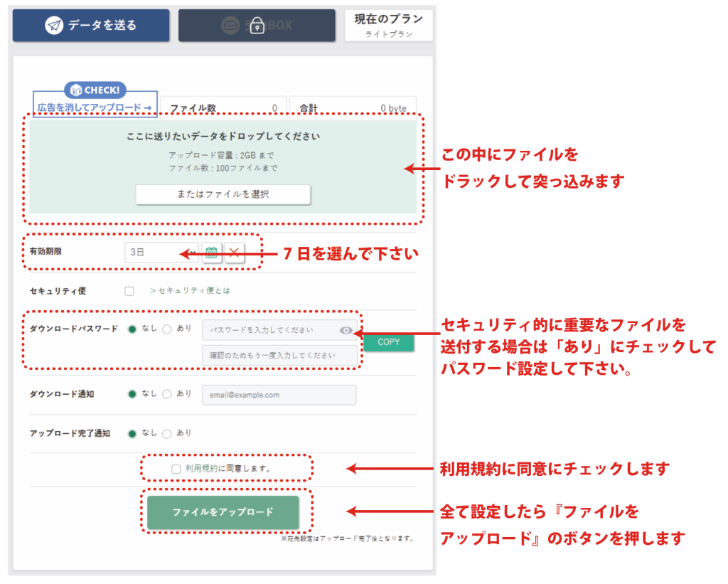The image size is (728, 584).
Task: Click the またはファイルを選択 button
Action: pyautogui.click(x=223, y=194)
